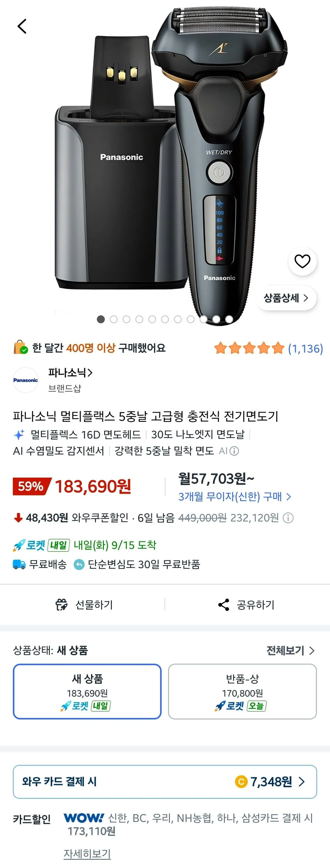This screenshot has width=330, height=868.
Task: Tap the gift icon for 선물하기
Action: click(x=61, y=604)
